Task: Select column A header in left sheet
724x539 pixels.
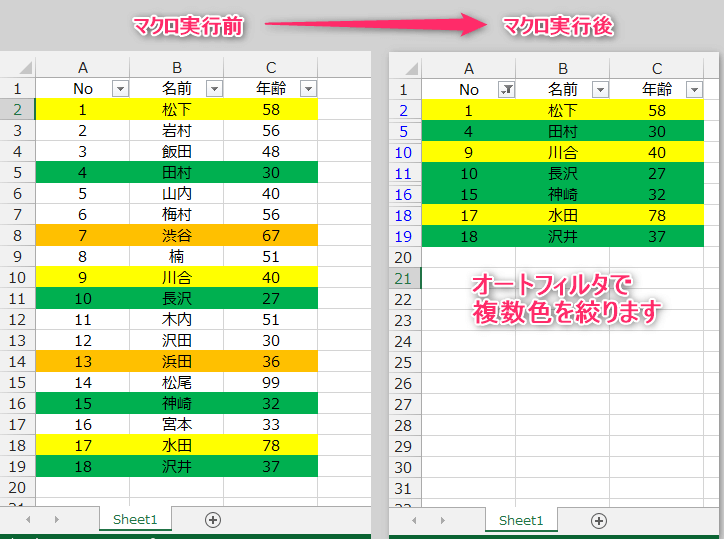Action: pyautogui.click(x=83, y=67)
